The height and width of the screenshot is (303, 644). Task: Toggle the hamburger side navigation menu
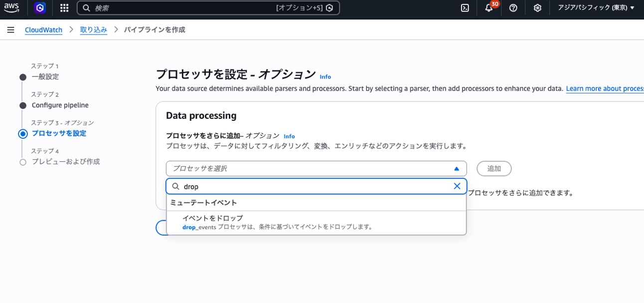(x=11, y=30)
